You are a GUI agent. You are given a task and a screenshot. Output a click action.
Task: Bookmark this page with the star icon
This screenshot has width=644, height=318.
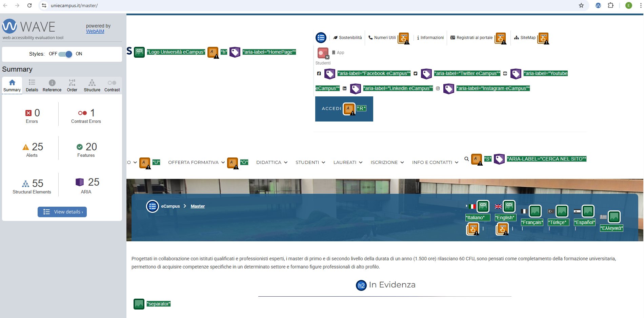pos(581,5)
